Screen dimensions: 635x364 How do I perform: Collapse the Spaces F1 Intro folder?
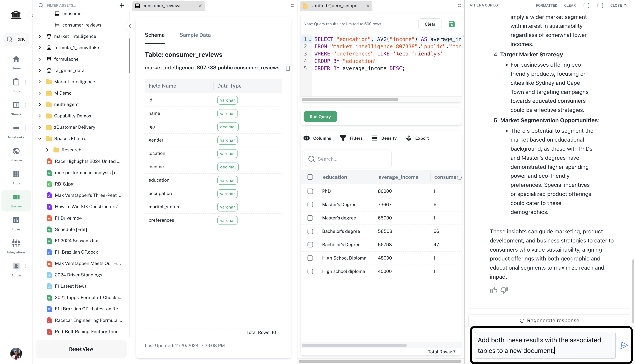[40, 139]
